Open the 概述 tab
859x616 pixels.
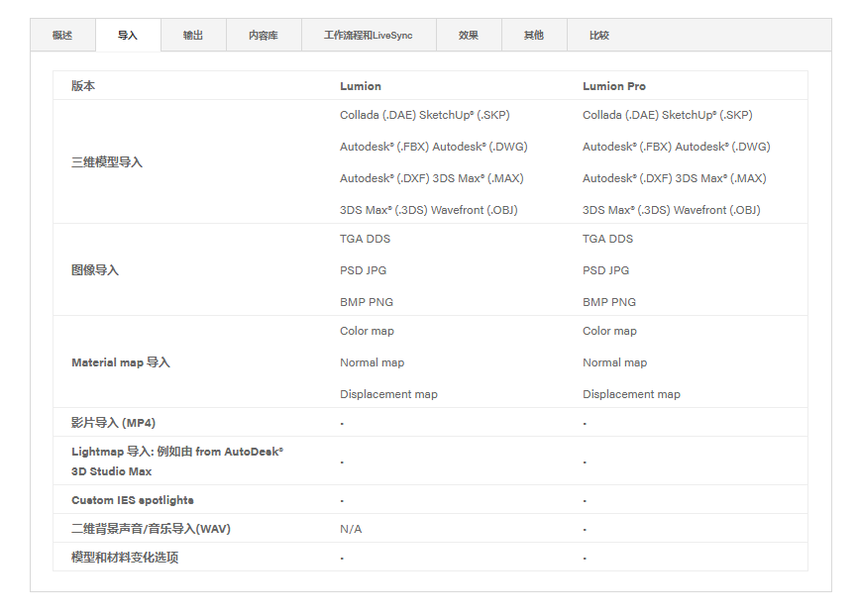click(62, 36)
